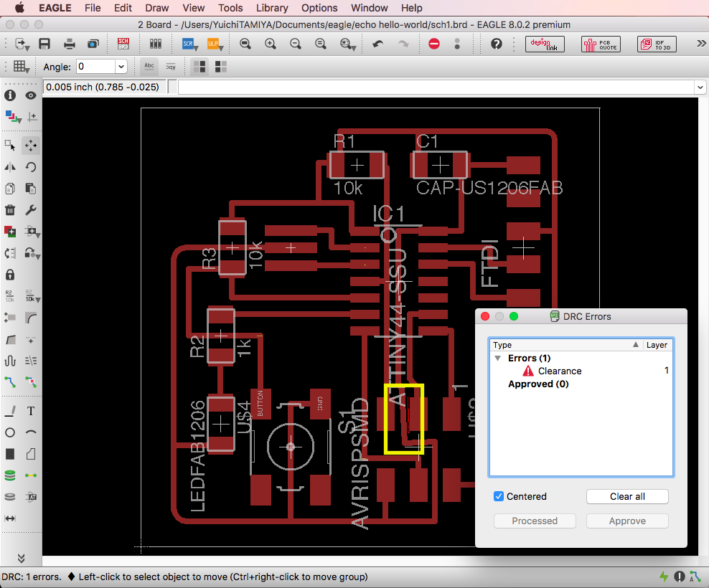
Task: Sort by the Type column header
Action: (565, 345)
